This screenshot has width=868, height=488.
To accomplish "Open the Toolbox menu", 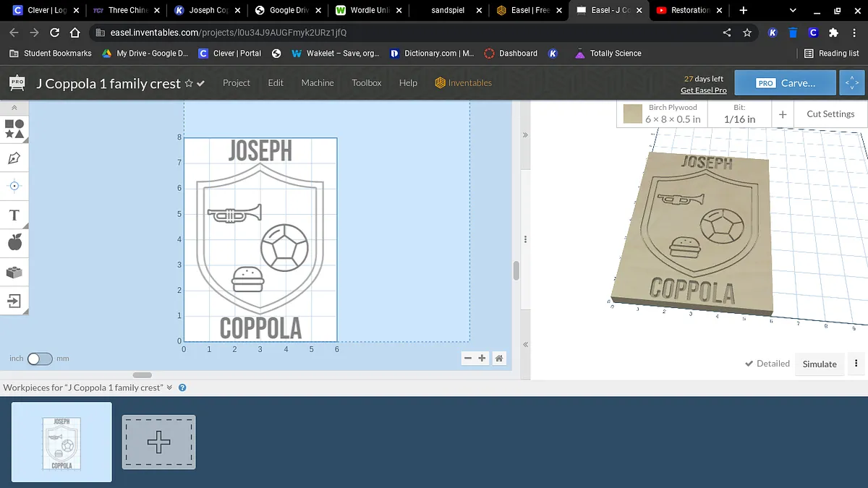I will [366, 83].
